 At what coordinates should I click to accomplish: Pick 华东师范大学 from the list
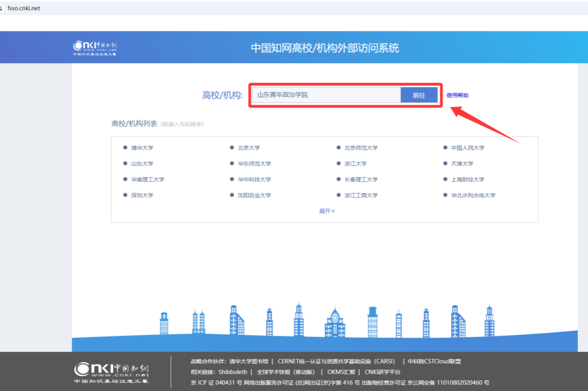click(x=254, y=164)
